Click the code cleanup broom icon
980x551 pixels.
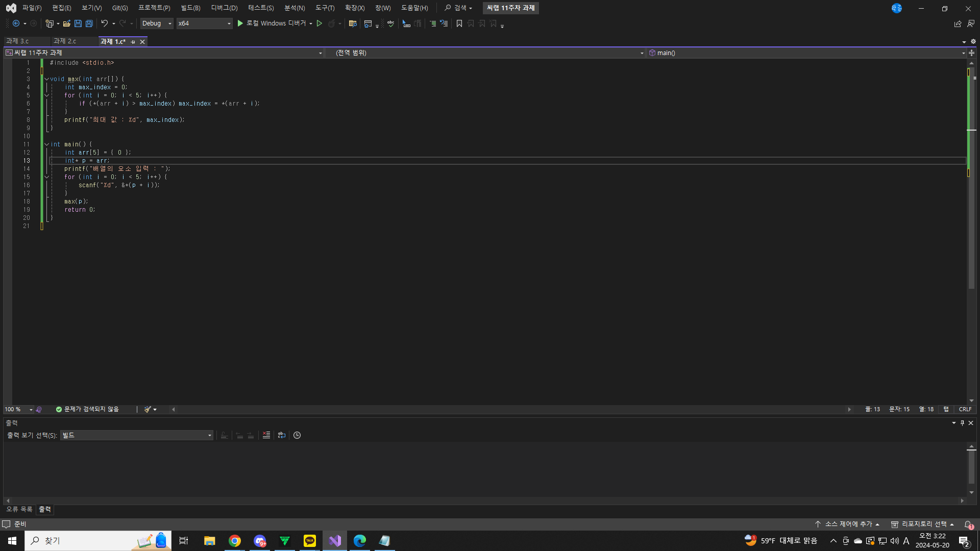point(148,409)
